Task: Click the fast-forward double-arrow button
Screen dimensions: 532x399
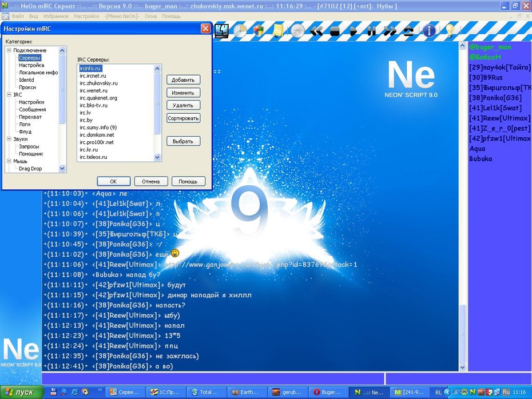Action: point(390,31)
